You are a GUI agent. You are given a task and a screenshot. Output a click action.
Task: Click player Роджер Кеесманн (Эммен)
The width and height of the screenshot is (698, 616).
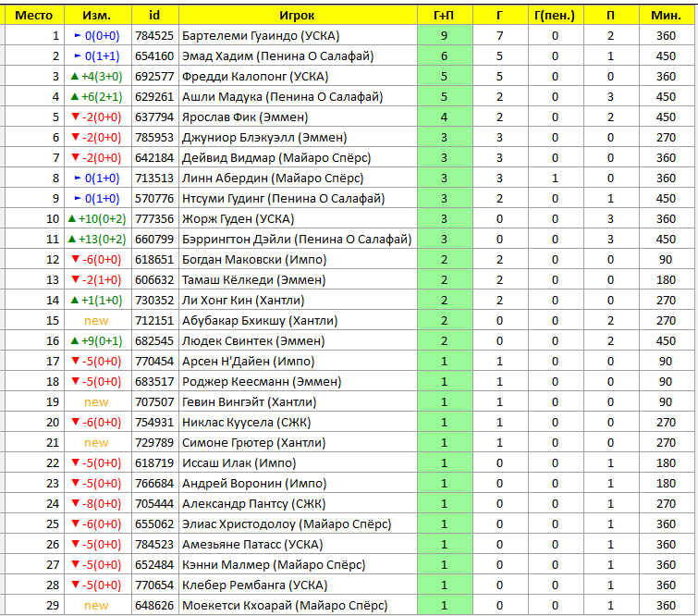point(262,382)
